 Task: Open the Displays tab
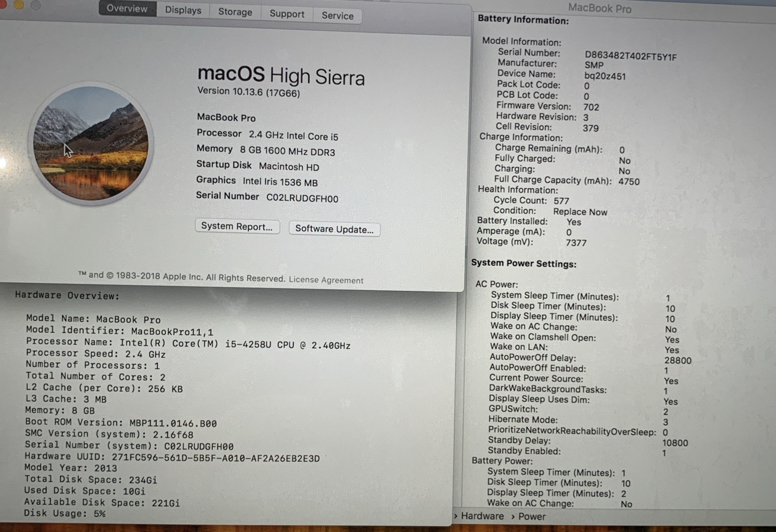183,10
